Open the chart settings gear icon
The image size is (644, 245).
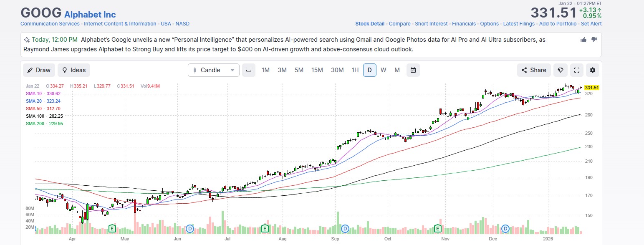[592, 70]
